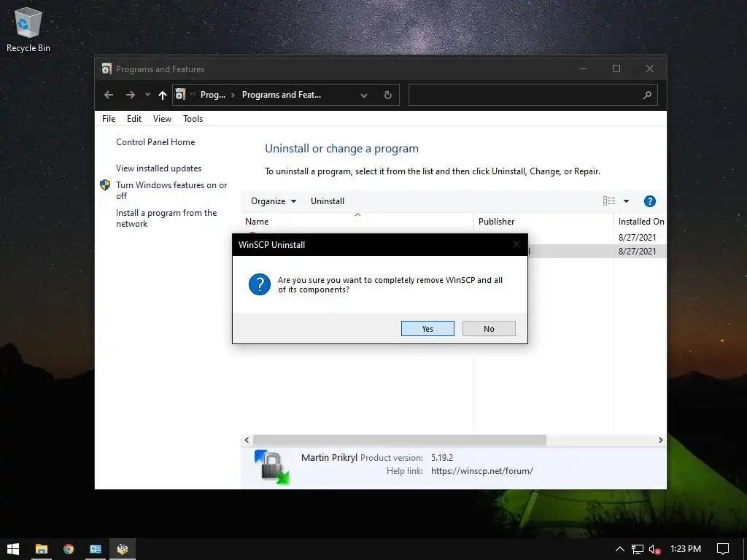Go up one folder level

[163, 95]
